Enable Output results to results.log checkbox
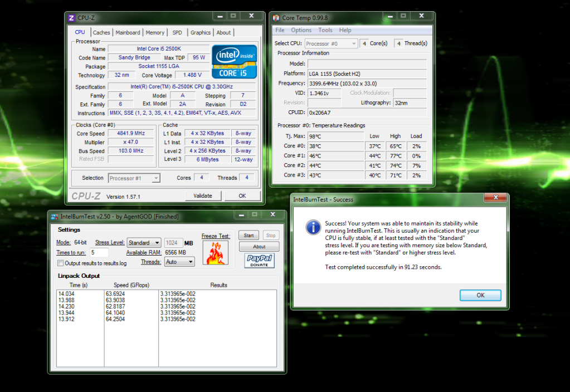The height and width of the screenshot is (392, 570). (60, 263)
